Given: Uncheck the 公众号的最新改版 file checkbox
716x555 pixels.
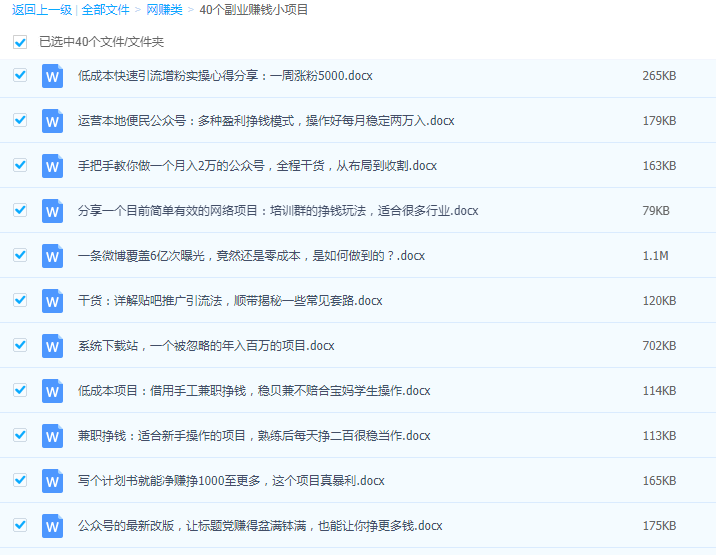Looking at the screenshot, I should (20, 525).
